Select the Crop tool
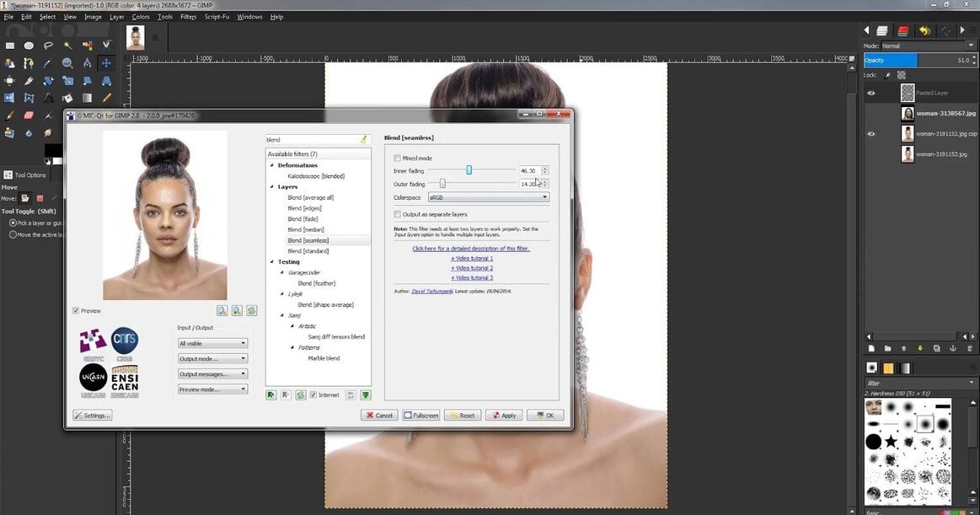Screen dimensions: 980x515 click(x=29, y=81)
